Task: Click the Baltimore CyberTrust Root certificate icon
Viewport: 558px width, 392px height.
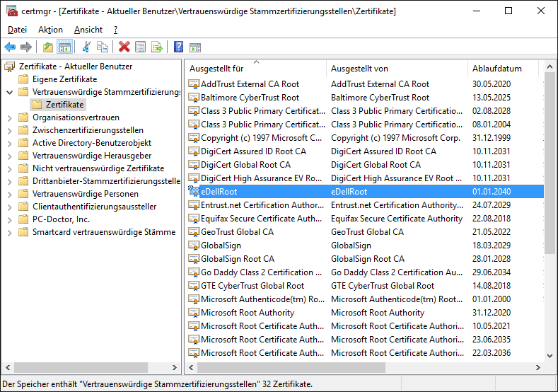Action: click(193, 98)
